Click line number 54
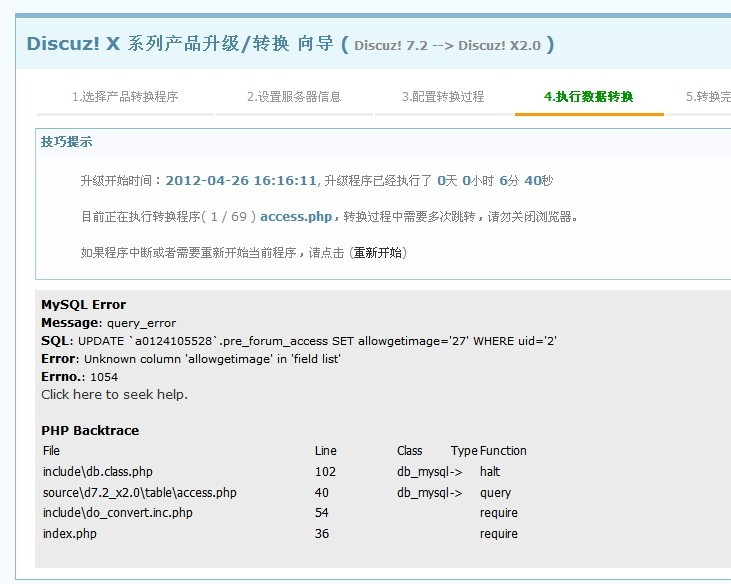 (322, 513)
